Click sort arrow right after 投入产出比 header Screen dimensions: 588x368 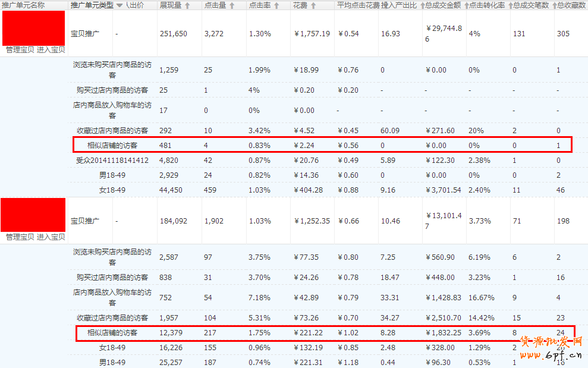pos(422,5)
